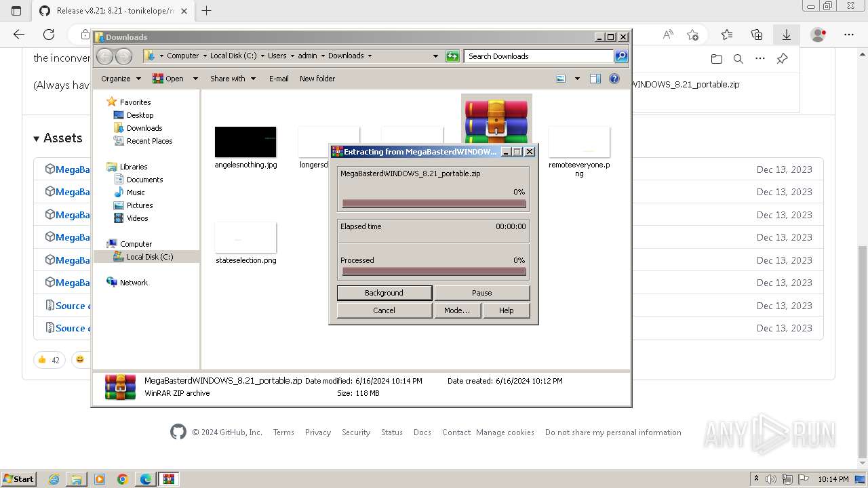
Task: Select Local Disk (C:) in the navigation tree
Action: [146, 257]
